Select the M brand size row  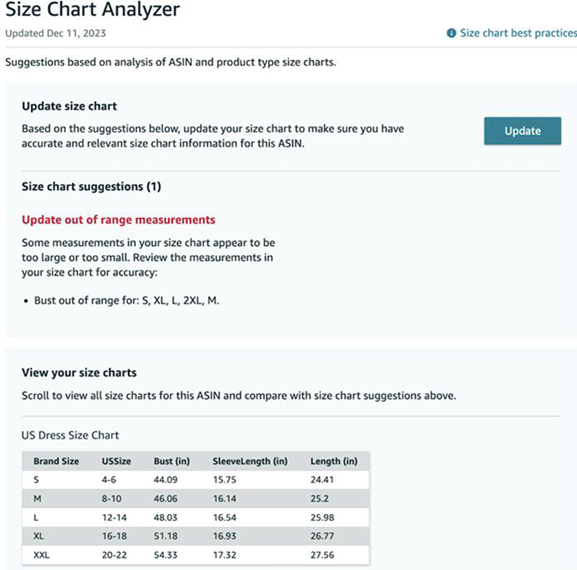coord(195,499)
